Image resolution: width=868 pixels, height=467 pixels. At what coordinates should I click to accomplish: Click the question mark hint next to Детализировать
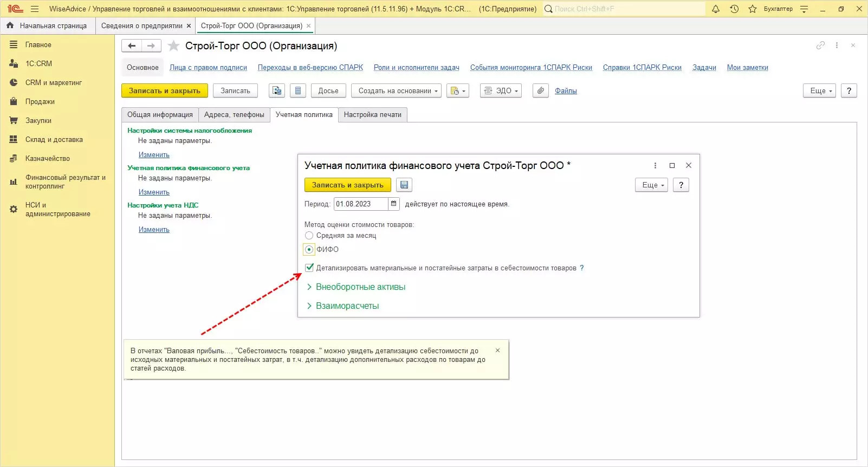click(582, 268)
